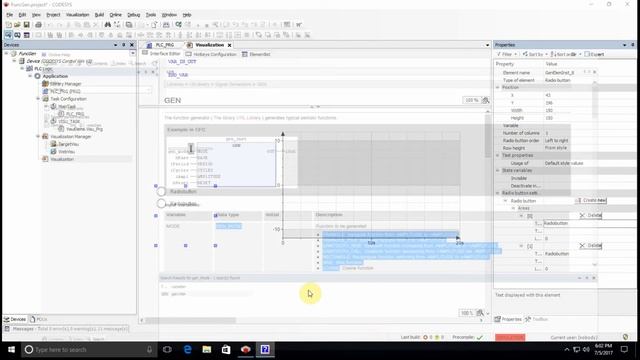Click the Task Configuration tree icon
Image resolution: width=640 pixels, height=360 pixels.
pyautogui.click(x=45, y=99)
